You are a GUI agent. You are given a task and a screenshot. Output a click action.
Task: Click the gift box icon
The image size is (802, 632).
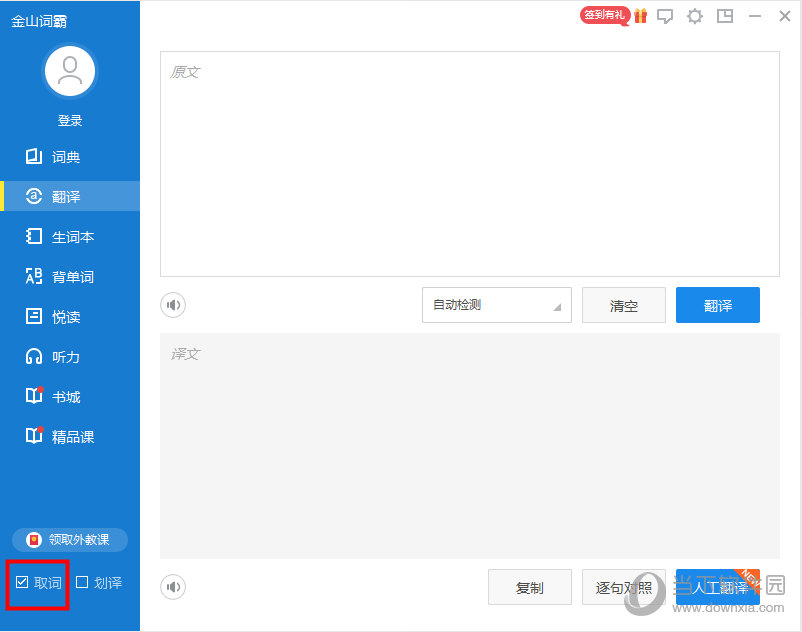click(640, 16)
